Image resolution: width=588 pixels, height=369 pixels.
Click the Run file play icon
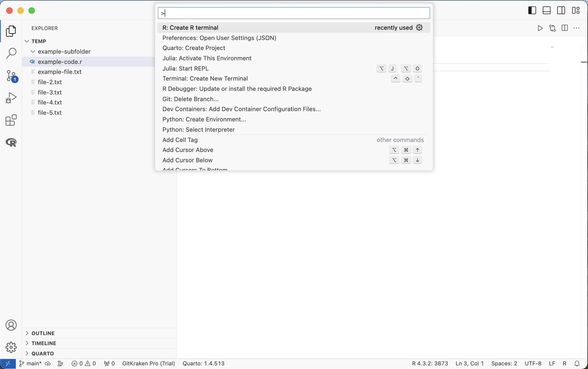pos(540,28)
